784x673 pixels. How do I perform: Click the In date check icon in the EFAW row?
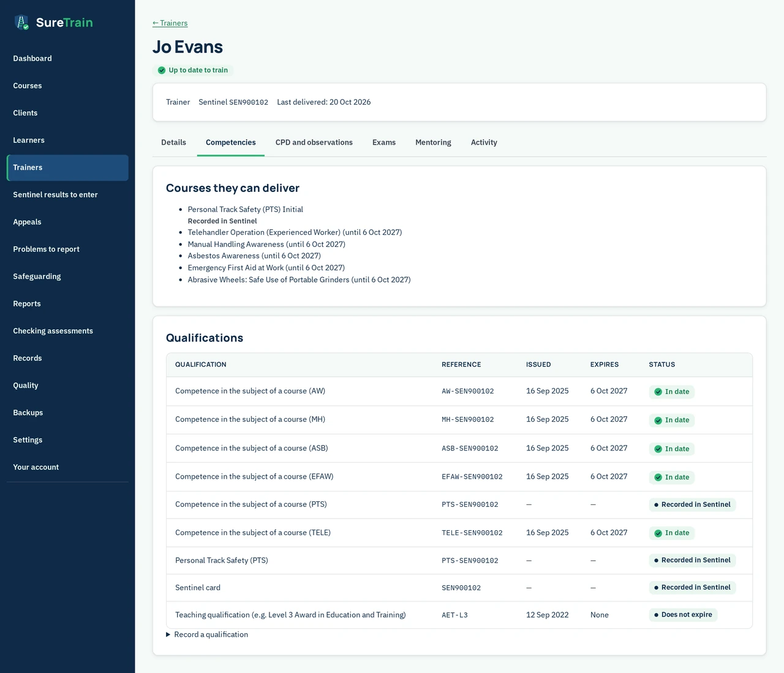[x=658, y=477]
